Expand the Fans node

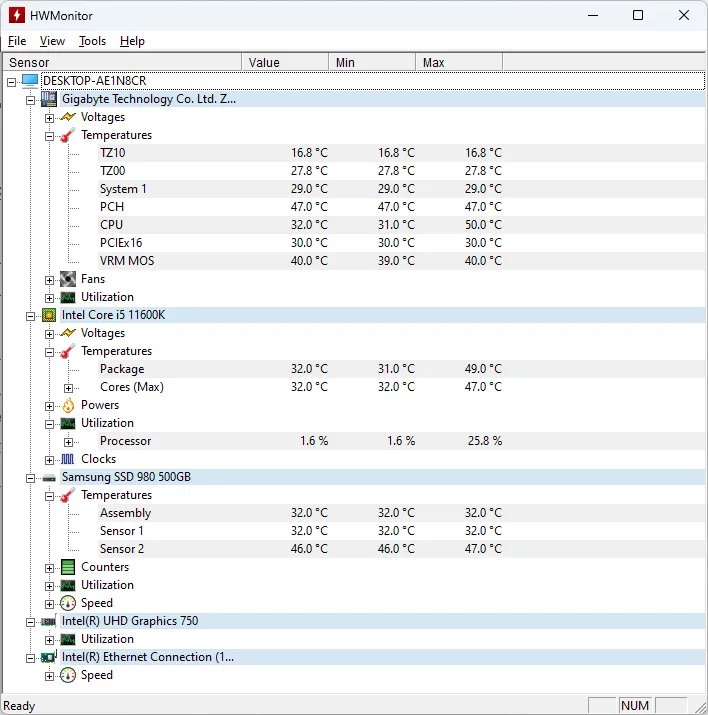click(x=49, y=280)
